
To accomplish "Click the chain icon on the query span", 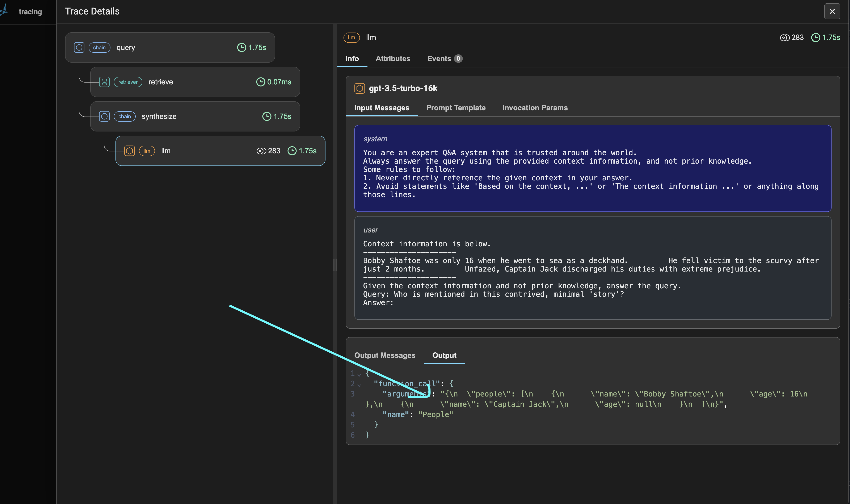I will click(79, 47).
